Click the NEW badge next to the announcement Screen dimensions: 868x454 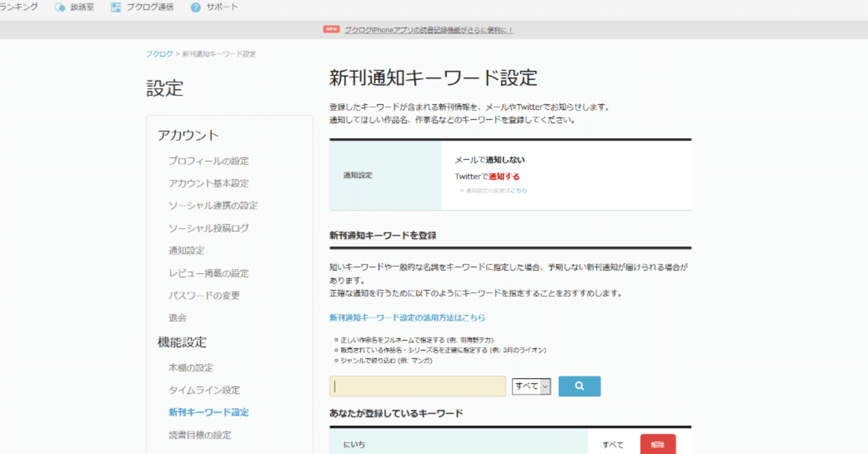(x=331, y=30)
